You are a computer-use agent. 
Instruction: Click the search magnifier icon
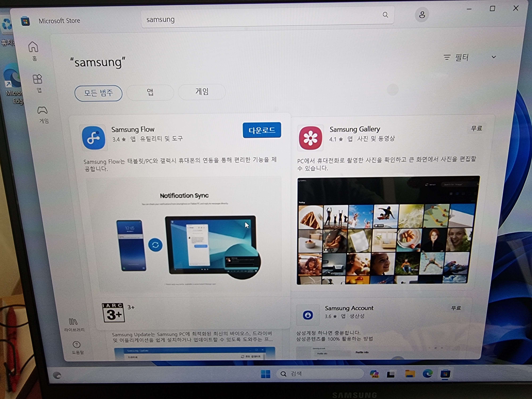[x=385, y=15]
